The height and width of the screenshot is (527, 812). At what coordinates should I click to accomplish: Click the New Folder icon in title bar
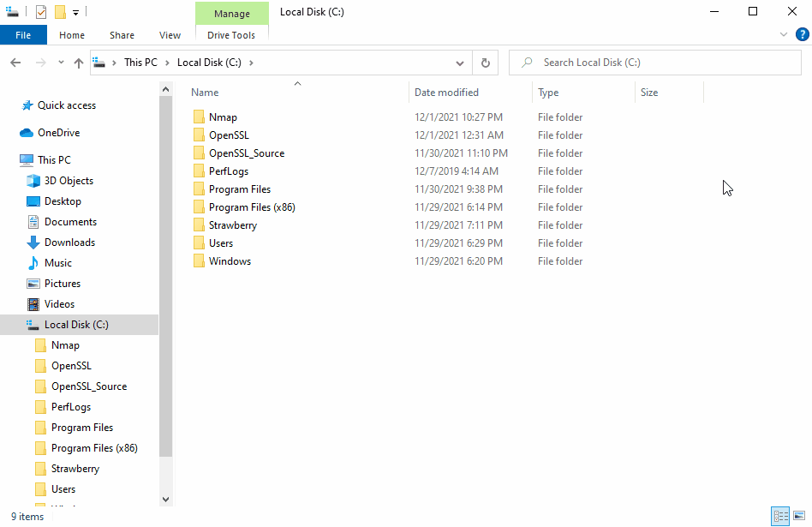click(x=59, y=12)
